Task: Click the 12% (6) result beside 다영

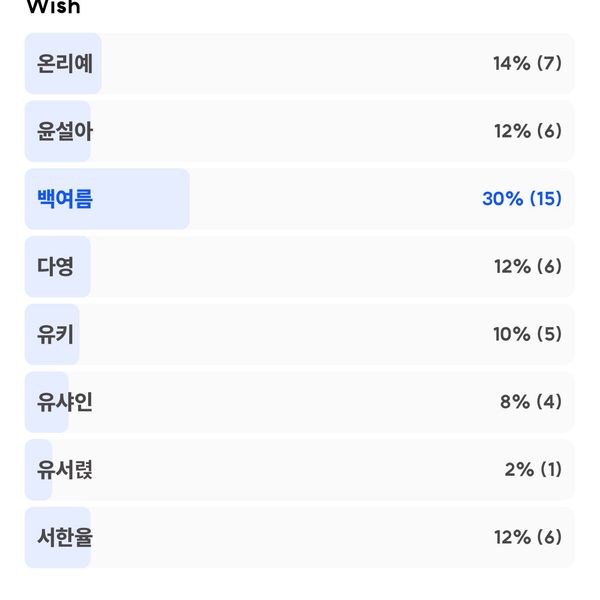Action: pos(528,267)
